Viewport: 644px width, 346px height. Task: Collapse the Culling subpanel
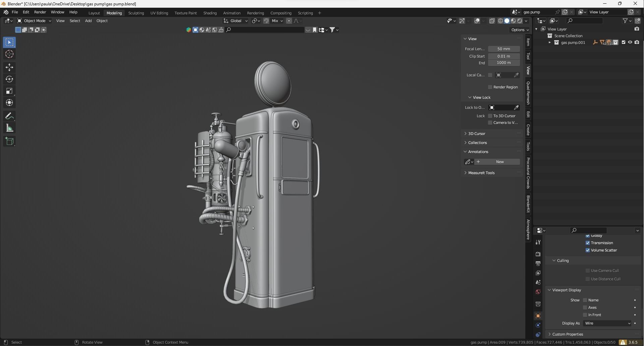pyautogui.click(x=554, y=261)
